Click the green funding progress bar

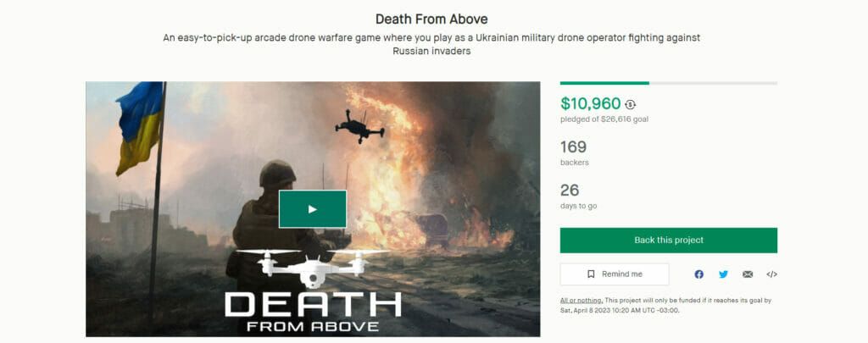[604, 83]
